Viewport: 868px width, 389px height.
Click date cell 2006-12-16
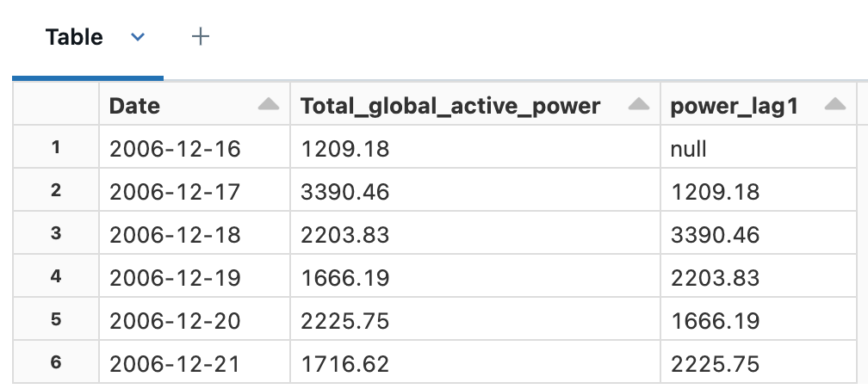pos(195,148)
